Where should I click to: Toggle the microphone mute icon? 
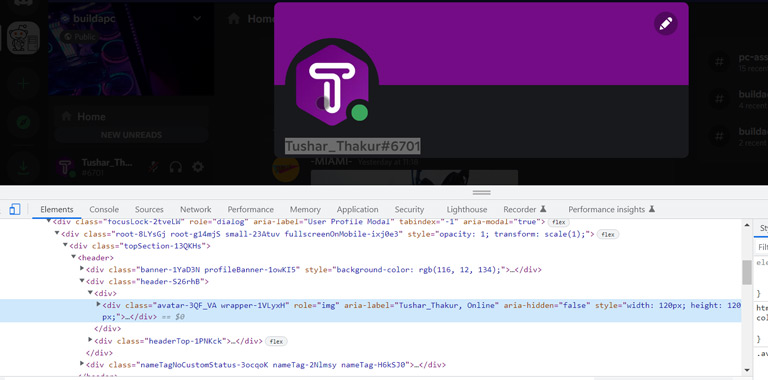[154, 167]
